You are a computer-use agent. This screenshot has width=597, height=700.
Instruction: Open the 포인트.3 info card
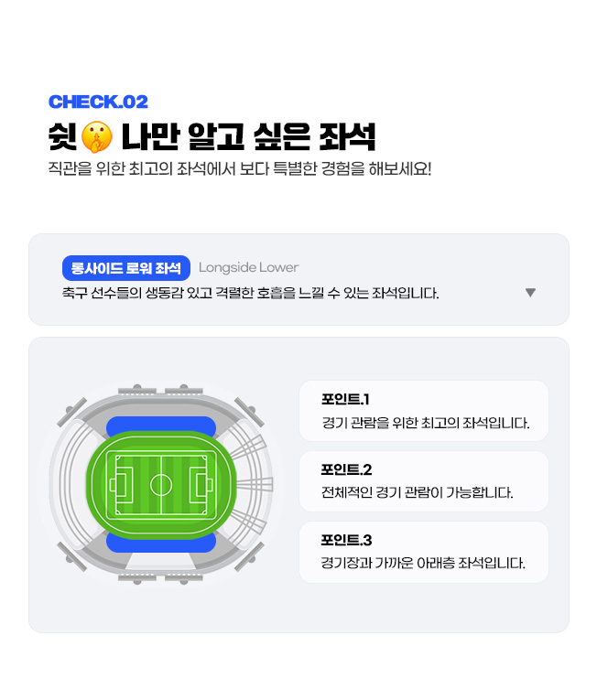[424, 552]
